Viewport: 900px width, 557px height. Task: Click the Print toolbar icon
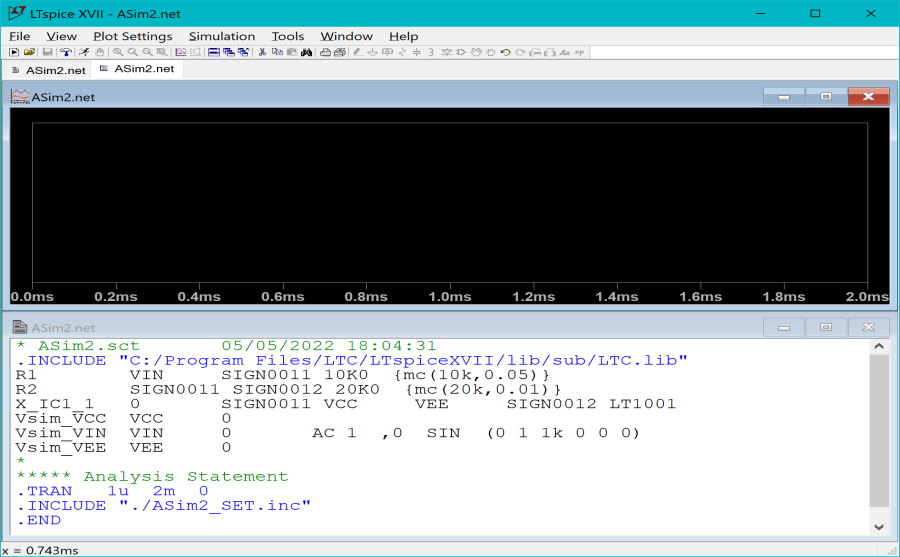[325, 52]
